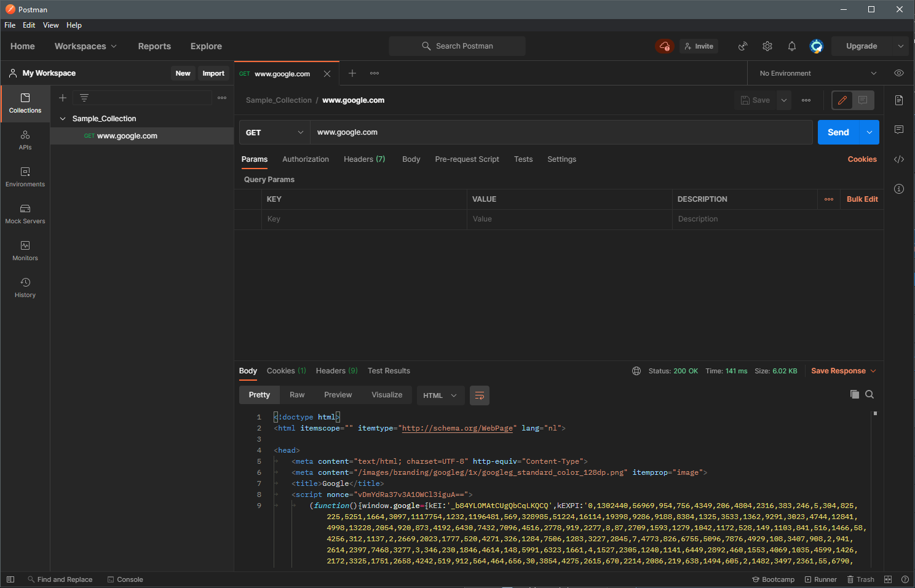Click the Invite button
Image resolution: width=915 pixels, height=588 pixels.
[699, 46]
